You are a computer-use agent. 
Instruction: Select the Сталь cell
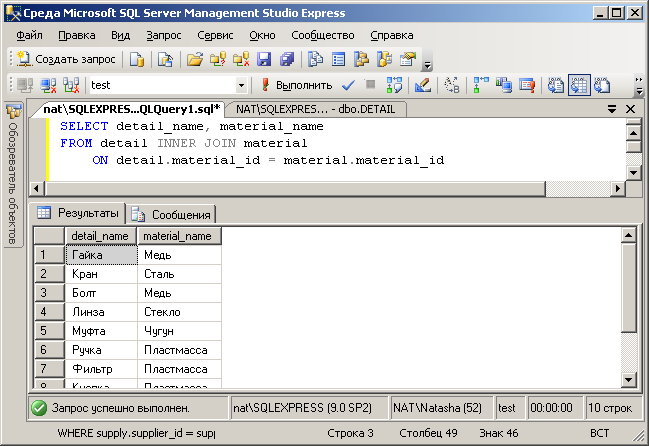coord(179,274)
